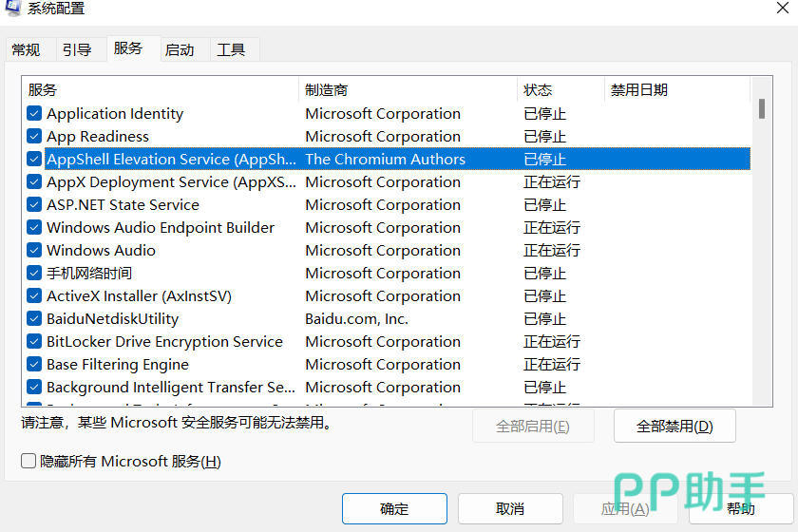Screen dimensions: 798x532
Task: Click Microsoft Corporation cell for Base Filtering Engine
Action: (383, 365)
